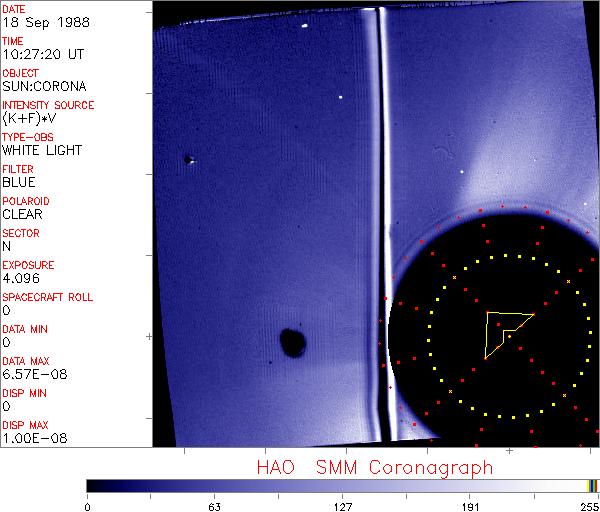Click the BLUE filter value
The height and width of the screenshot is (512, 600).
point(19,183)
